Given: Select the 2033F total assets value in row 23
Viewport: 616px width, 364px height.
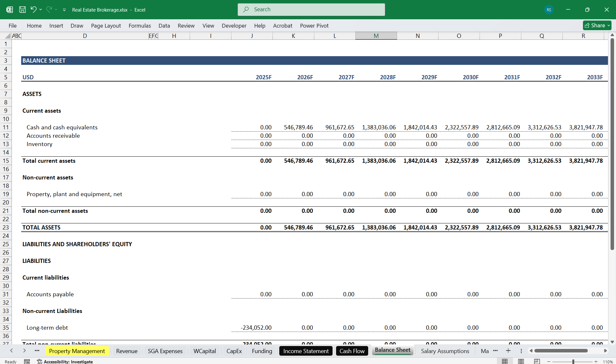Looking at the screenshot, I should 586,228.
